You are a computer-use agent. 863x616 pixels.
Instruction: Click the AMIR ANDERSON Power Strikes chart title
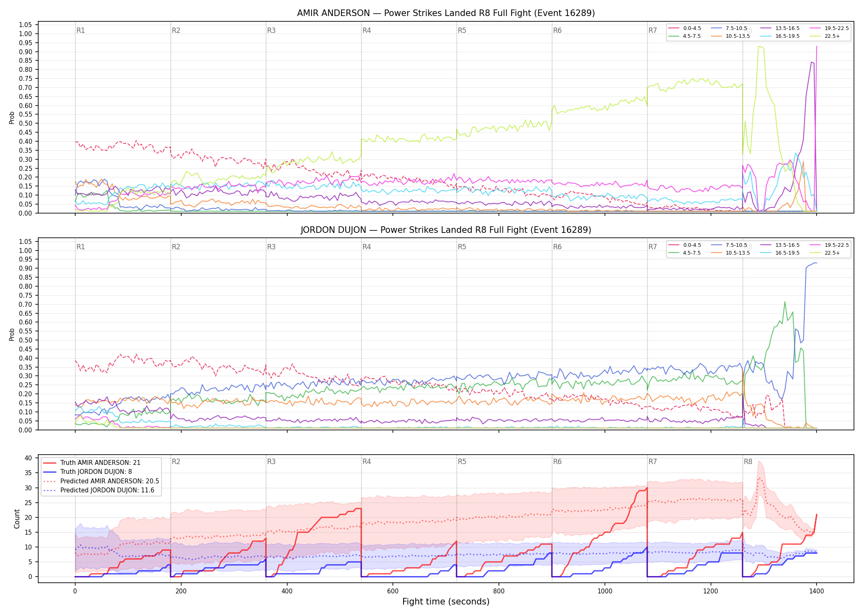pyautogui.click(x=446, y=13)
